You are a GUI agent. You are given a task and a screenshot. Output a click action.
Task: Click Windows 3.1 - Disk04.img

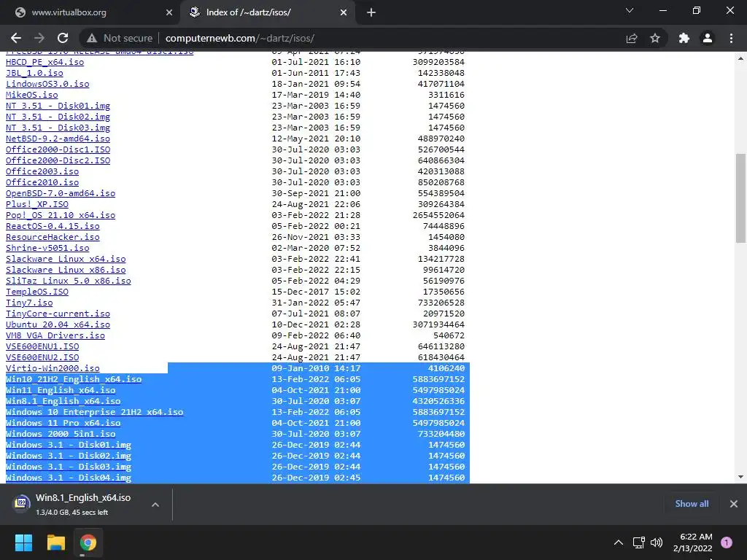[68, 478]
